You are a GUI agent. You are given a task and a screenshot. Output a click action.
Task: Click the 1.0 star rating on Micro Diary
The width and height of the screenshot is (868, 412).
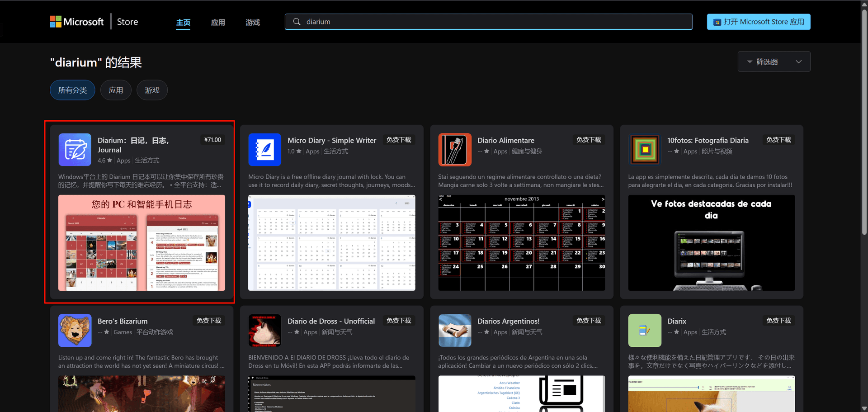pos(294,152)
